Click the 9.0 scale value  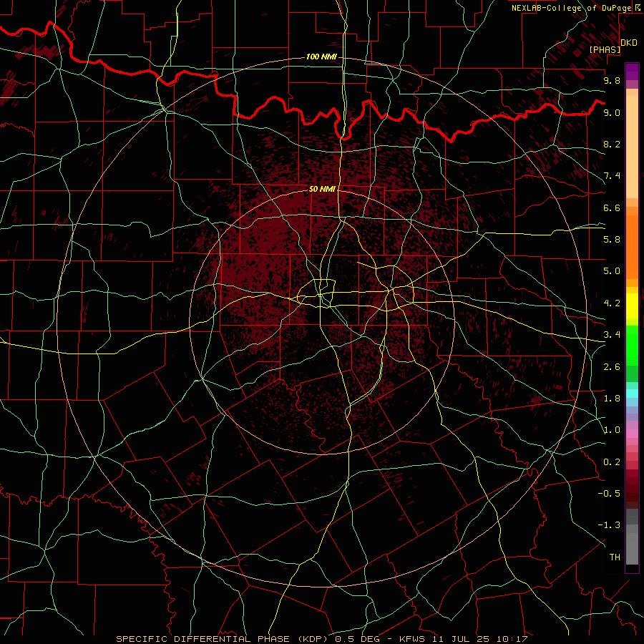pos(612,112)
